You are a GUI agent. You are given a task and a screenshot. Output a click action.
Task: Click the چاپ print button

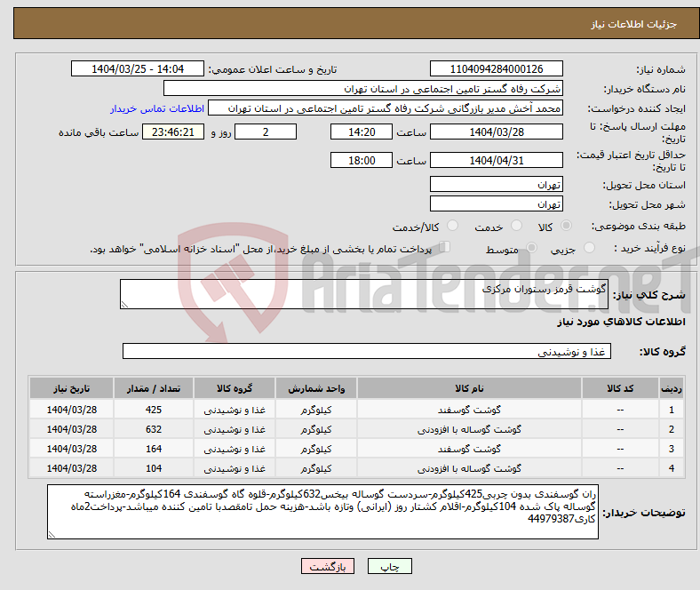tap(390, 566)
